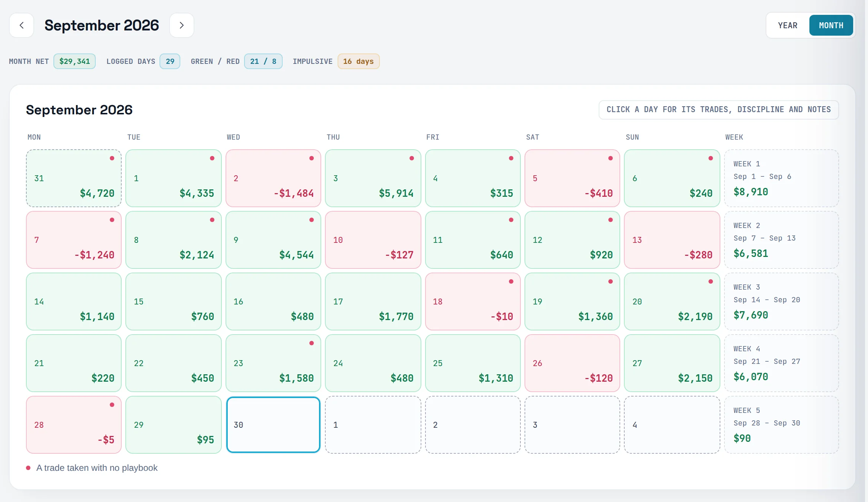
Task: Open day 17 with $1,770
Action: coord(373,301)
